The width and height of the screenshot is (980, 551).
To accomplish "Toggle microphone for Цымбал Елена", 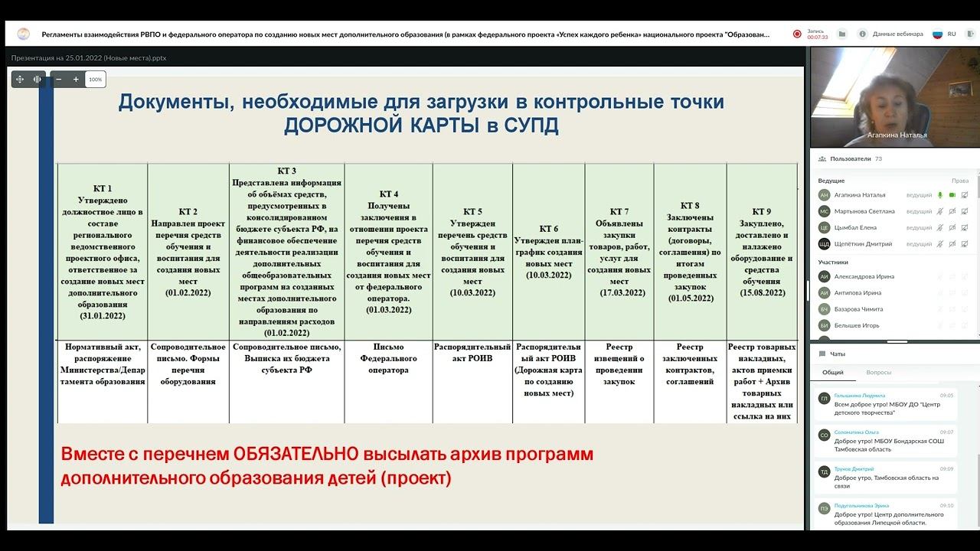I will (940, 227).
